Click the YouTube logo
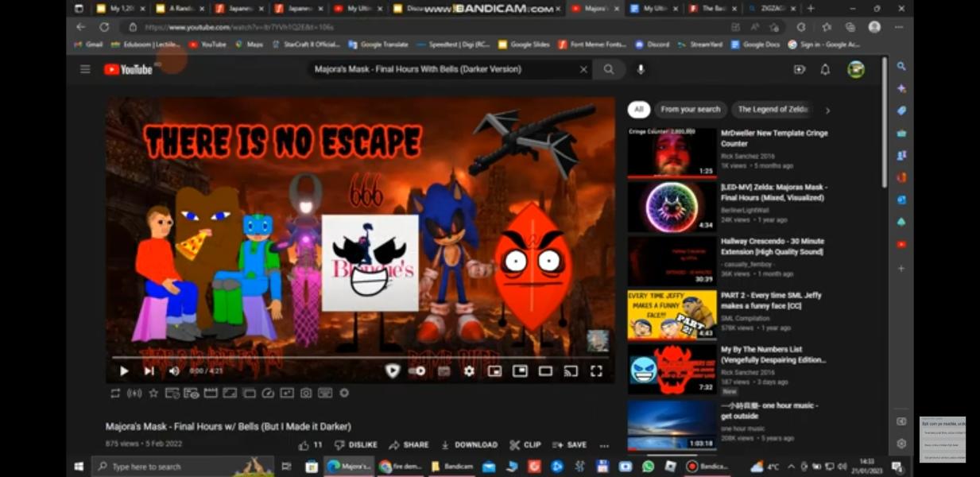The width and height of the screenshot is (980, 477). tap(128, 69)
